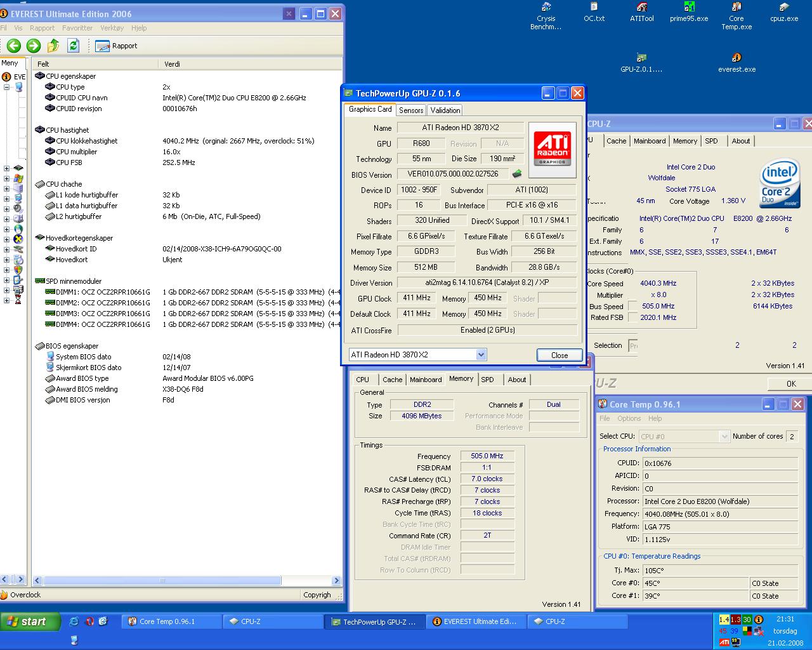Select the hourglass benchmark icon in EVEREST tree
812x650 pixels.
(18, 300)
